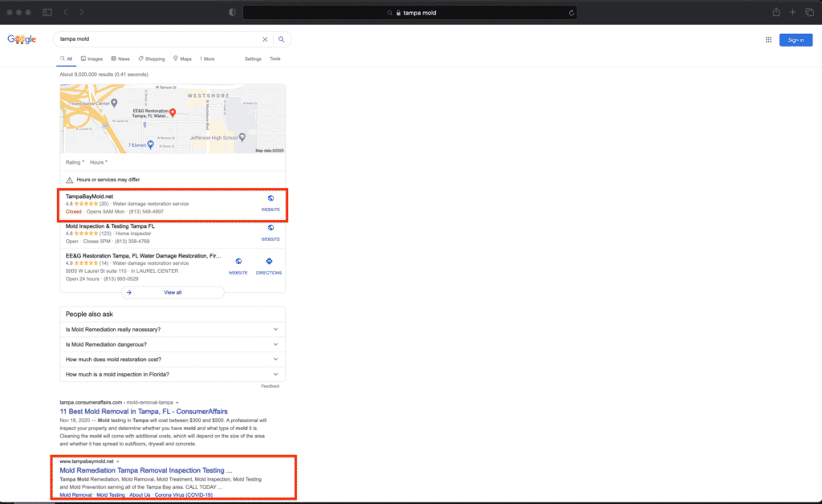Screen dimensions: 822x504
Task: Click the Safari address bar
Action: 410,13
